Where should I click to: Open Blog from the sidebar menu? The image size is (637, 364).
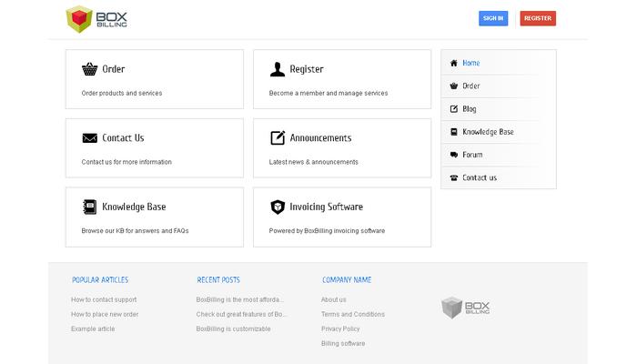pyautogui.click(x=469, y=109)
